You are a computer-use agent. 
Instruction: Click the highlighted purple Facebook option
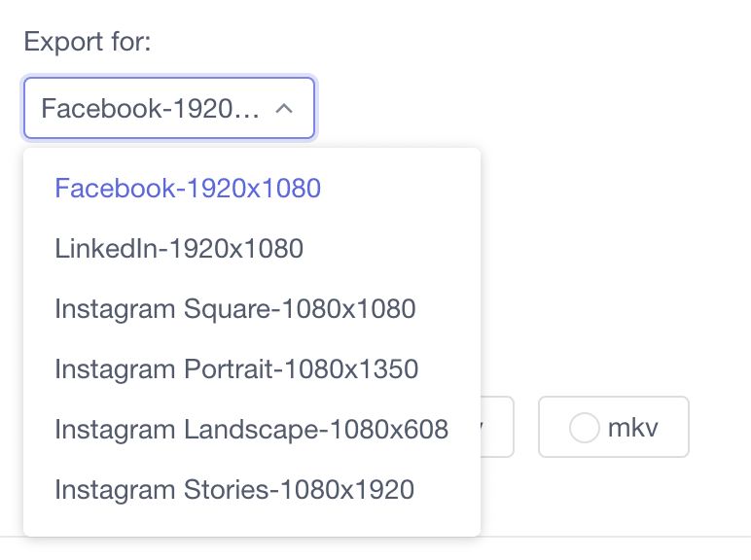(x=188, y=188)
